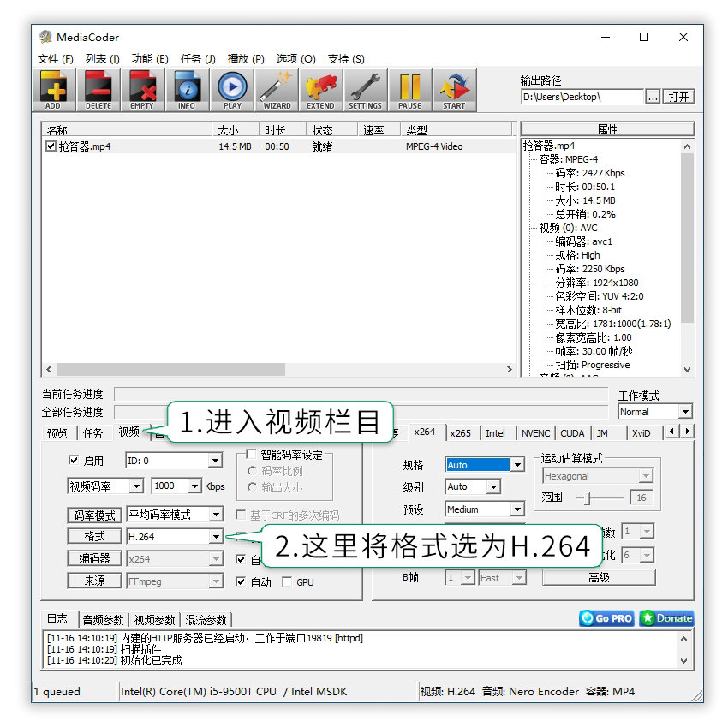Open the 任务 (J) menu
This screenshot has width=728, height=727.
click(x=198, y=59)
